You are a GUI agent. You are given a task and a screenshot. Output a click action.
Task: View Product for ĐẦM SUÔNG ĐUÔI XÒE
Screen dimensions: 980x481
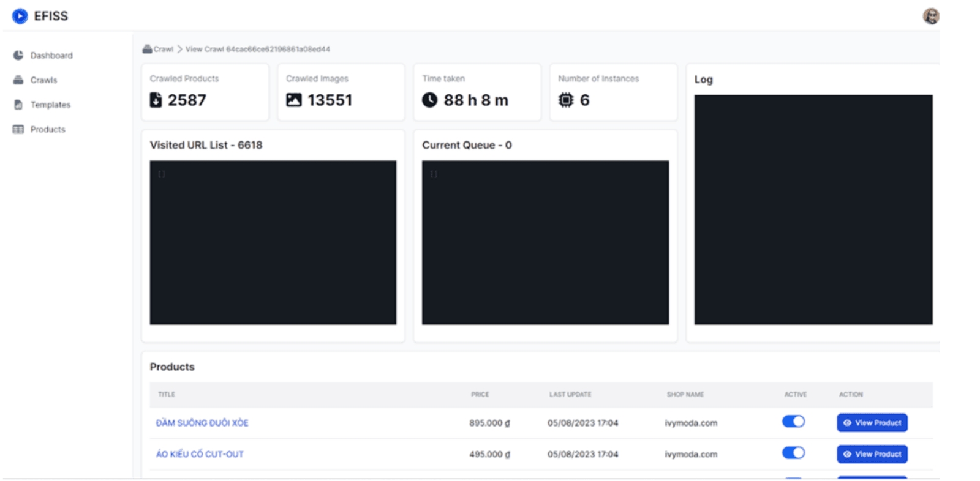872,423
